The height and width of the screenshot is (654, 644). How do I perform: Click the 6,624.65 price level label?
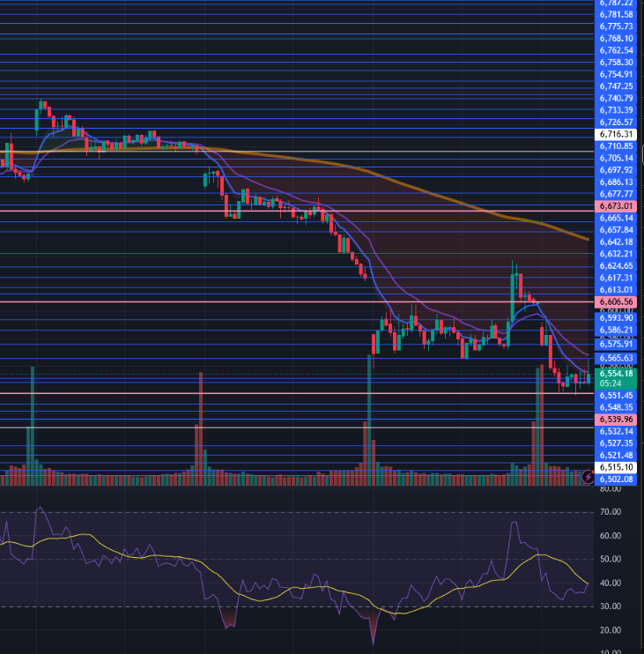[616, 266]
